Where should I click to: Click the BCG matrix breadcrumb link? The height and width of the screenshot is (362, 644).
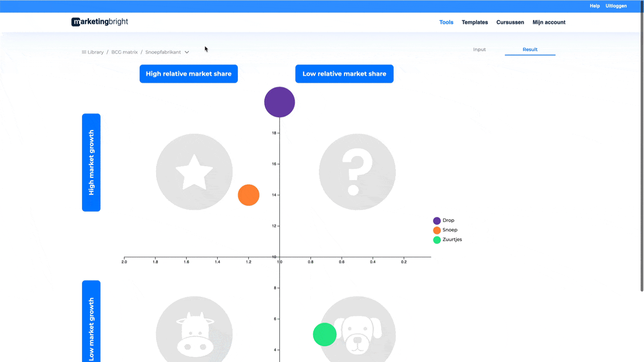[124, 52]
